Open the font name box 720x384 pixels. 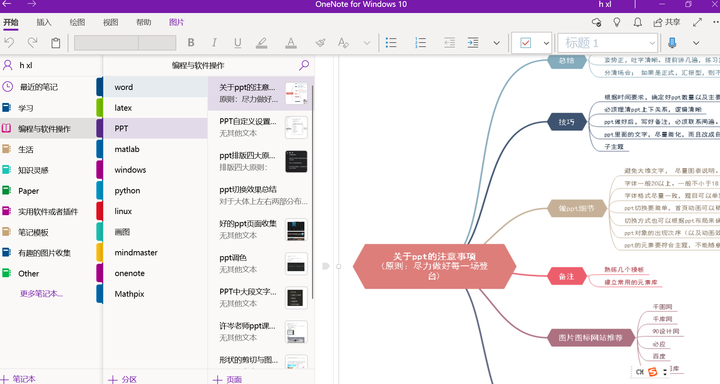[x=107, y=43]
